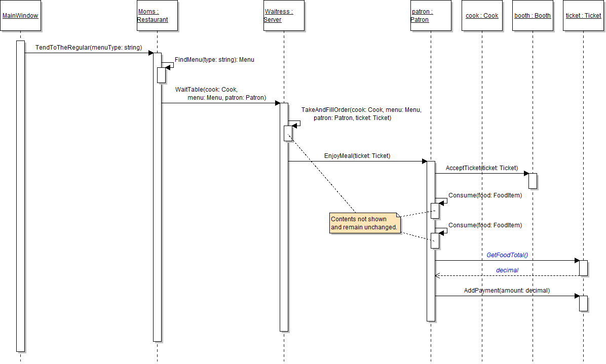606x364 pixels.
Task: Select the cook : Cook lifeline header
Action: pos(482,16)
